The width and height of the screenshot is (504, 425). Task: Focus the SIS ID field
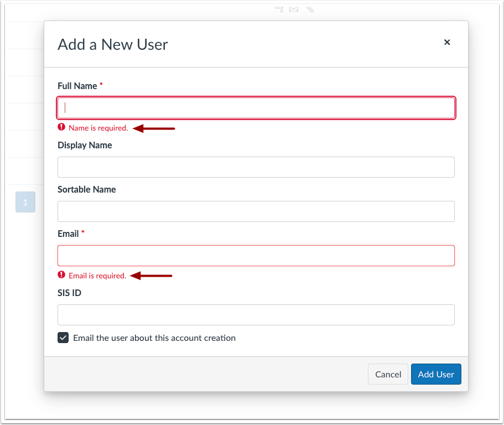coord(256,314)
